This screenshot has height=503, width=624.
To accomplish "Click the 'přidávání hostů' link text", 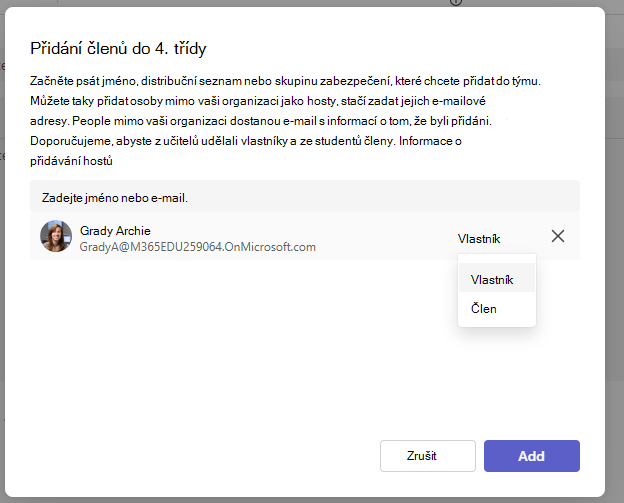I will (71, 161).
